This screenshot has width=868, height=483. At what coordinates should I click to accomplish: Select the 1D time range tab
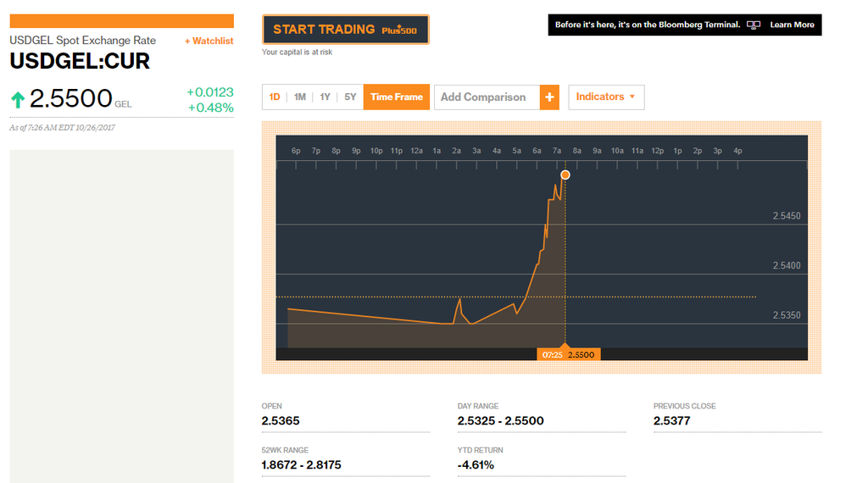[275, 97]
